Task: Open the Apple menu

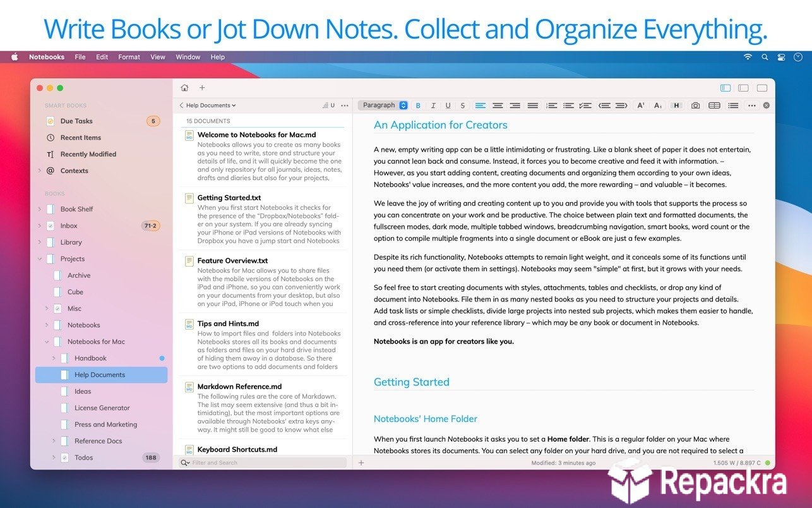Action: (15, 57)
